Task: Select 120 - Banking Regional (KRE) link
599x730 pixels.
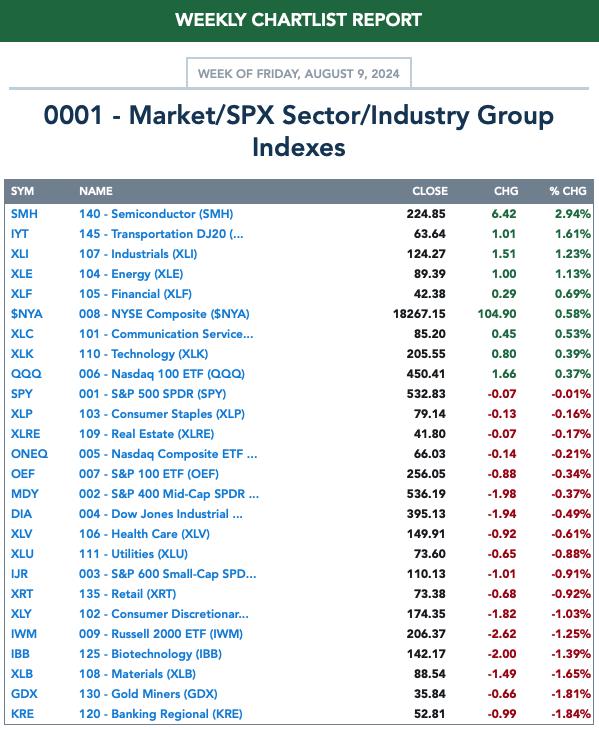Action: click(x=161, y=715)
